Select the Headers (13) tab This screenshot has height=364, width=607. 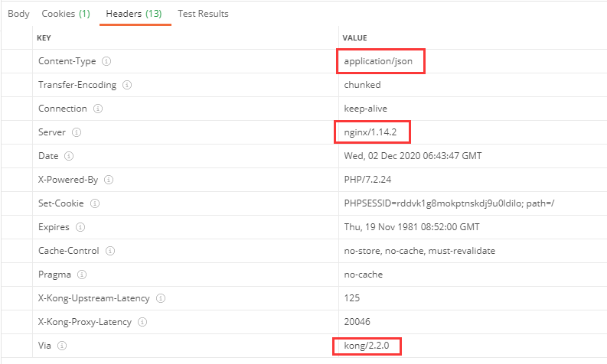point(134,14)
